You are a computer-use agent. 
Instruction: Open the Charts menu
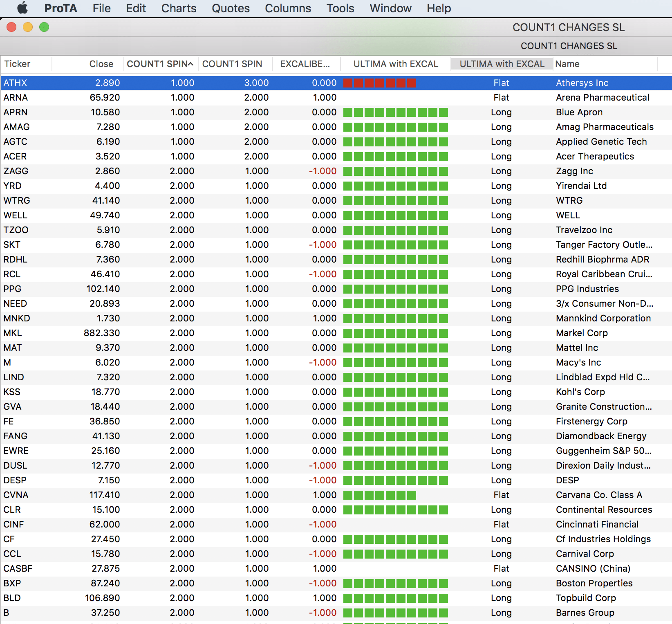179,8
